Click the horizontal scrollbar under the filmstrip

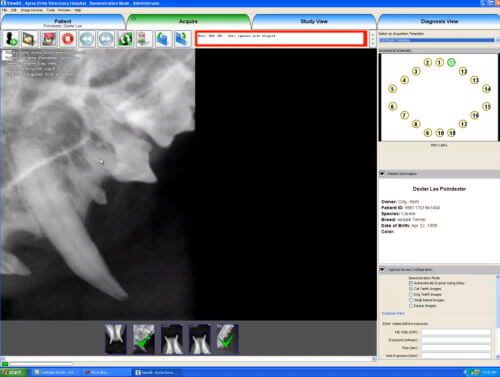click(x=188, y=359)
